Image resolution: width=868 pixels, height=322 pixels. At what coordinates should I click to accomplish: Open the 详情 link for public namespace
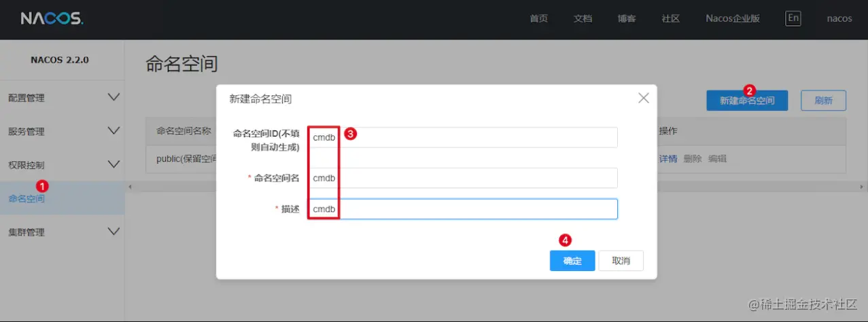668,158
